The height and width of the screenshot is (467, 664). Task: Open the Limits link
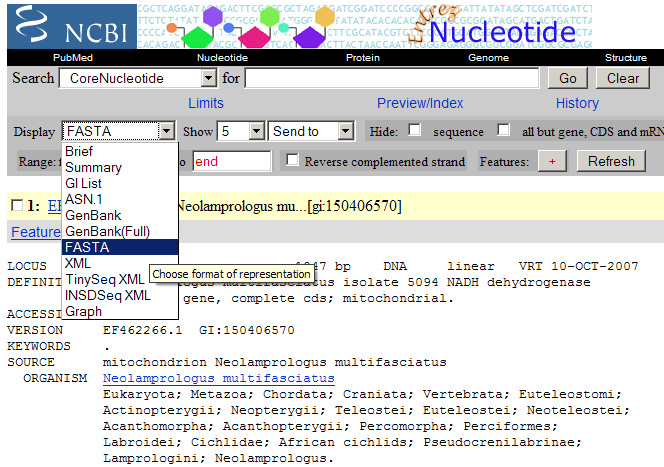point(206,103)
